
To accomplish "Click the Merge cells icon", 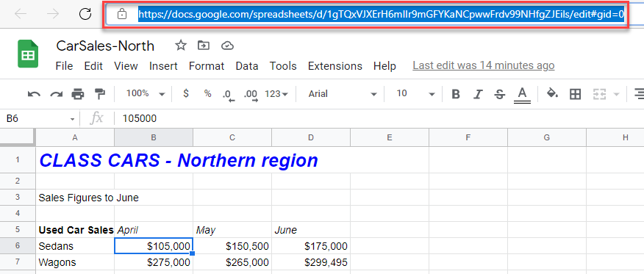I will coord(600,94).
